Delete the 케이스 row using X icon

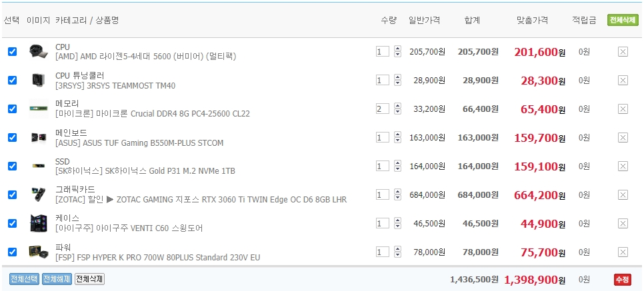(623, 224)
